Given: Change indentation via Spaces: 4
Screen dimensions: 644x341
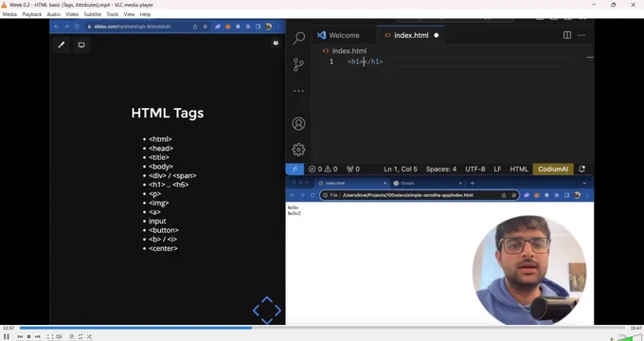Looking at the screenshot, I should pyautogui.click(x=441, y=169).
